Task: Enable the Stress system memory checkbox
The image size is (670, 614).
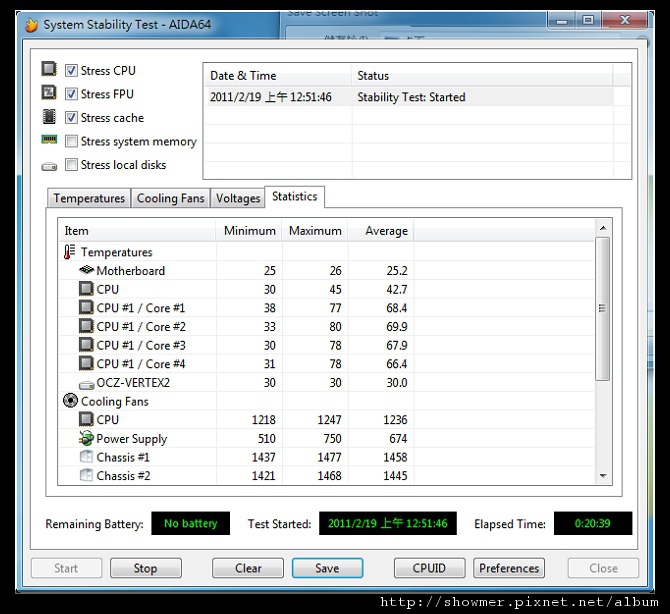Action: pos(71,141)
